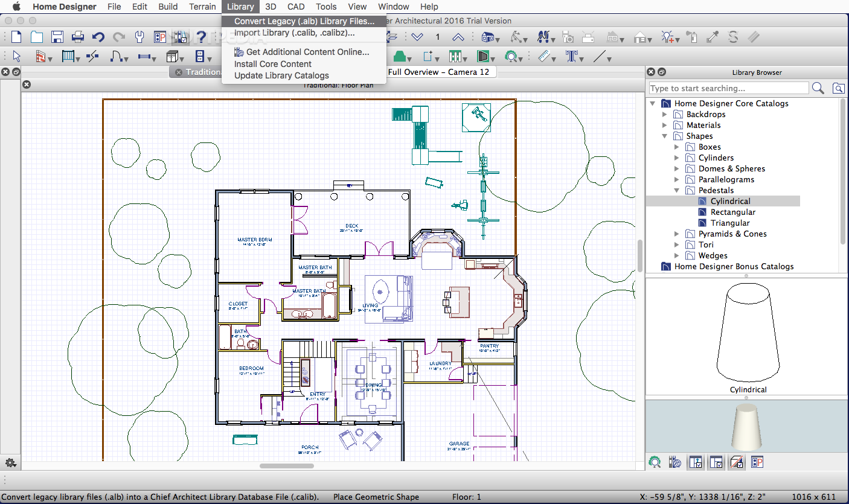The width and height of the screenshot is (849, 504).
Task: Select the arrow Select Objects tool
Action: [x=16, y=57]
